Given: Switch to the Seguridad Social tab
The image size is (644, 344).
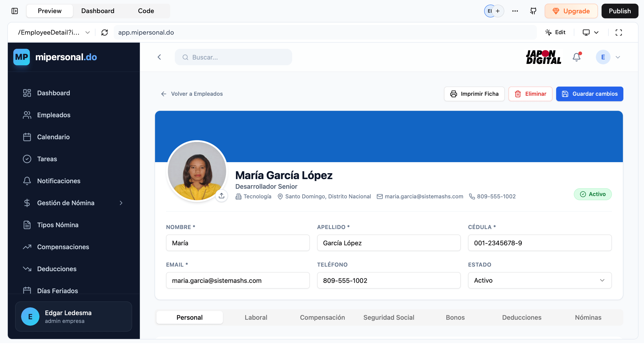Looking at the screenshot, I should (x=388, y=318).
